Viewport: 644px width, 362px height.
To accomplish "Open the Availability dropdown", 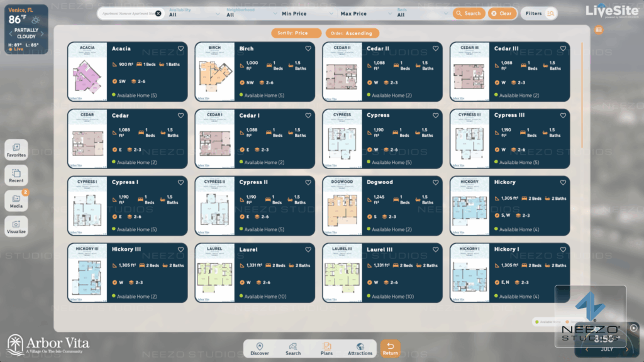I will pos(194,13).
